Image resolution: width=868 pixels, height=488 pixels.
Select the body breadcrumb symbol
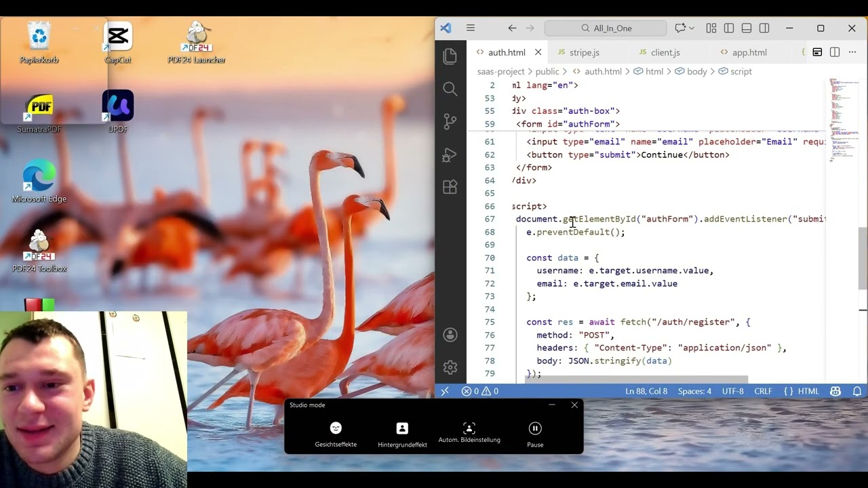point(690,71)
